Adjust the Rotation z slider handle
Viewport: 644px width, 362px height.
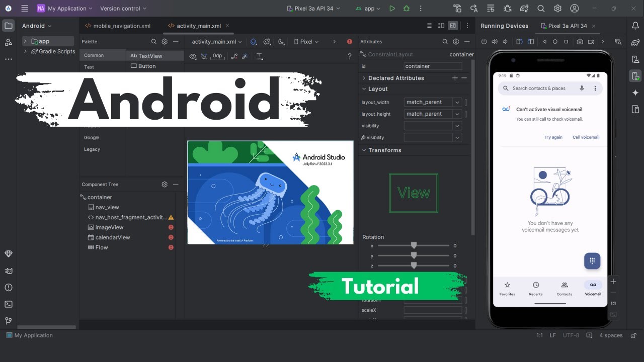(x=414, y=265)
